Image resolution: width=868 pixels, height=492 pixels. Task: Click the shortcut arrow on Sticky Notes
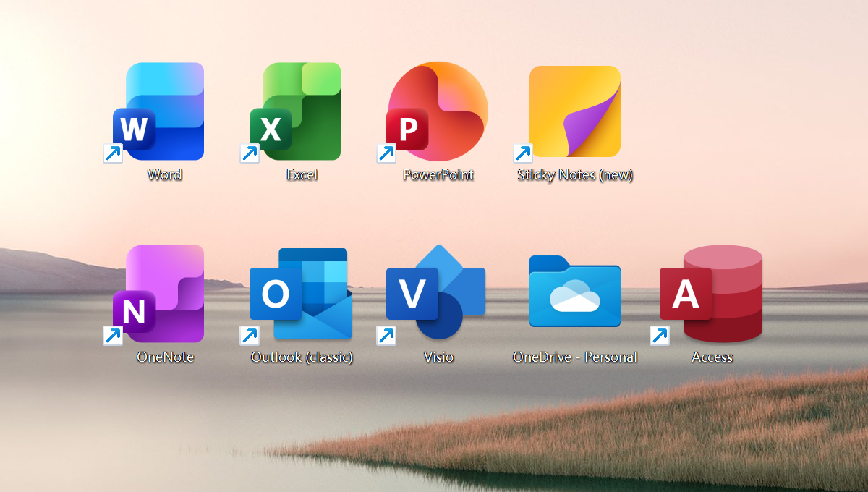pos(522,153)
